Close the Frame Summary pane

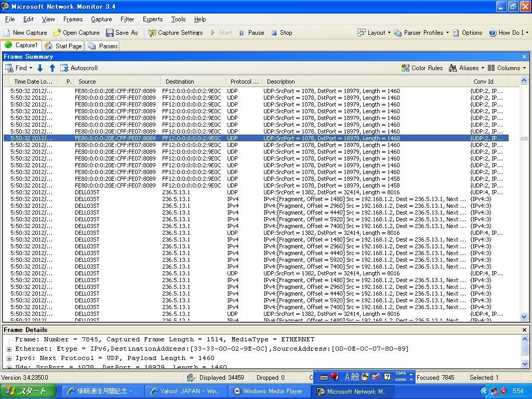tap(525, 57)
